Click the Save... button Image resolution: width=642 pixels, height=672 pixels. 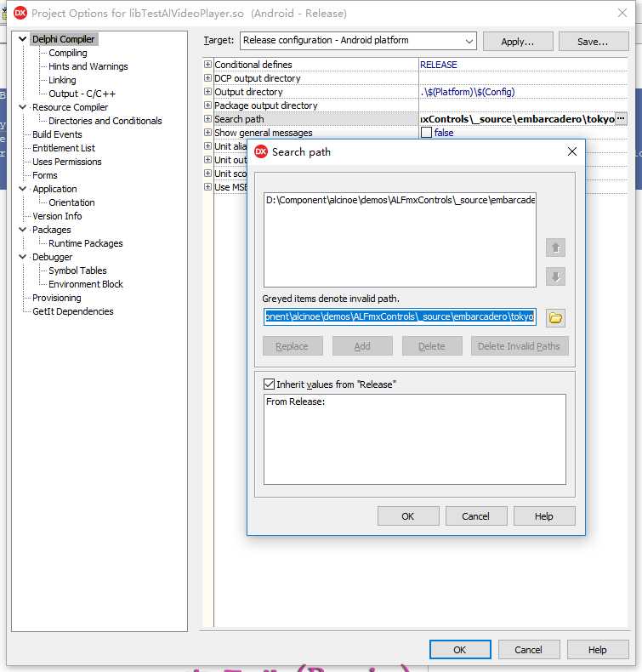point(594,42)
